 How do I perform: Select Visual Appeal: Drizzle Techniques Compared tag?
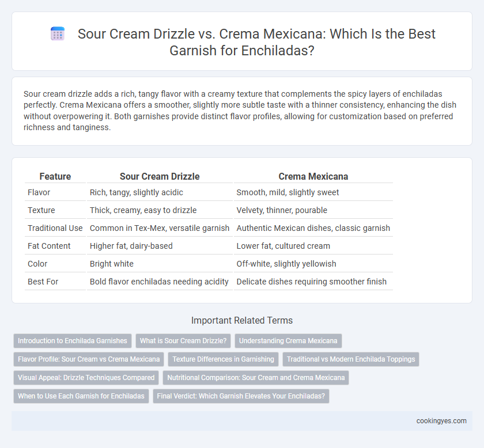(x=86, y=378)
